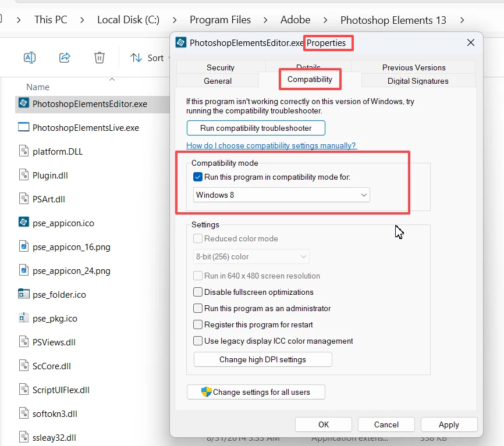Click the Plugin.dll file icon

24,175
